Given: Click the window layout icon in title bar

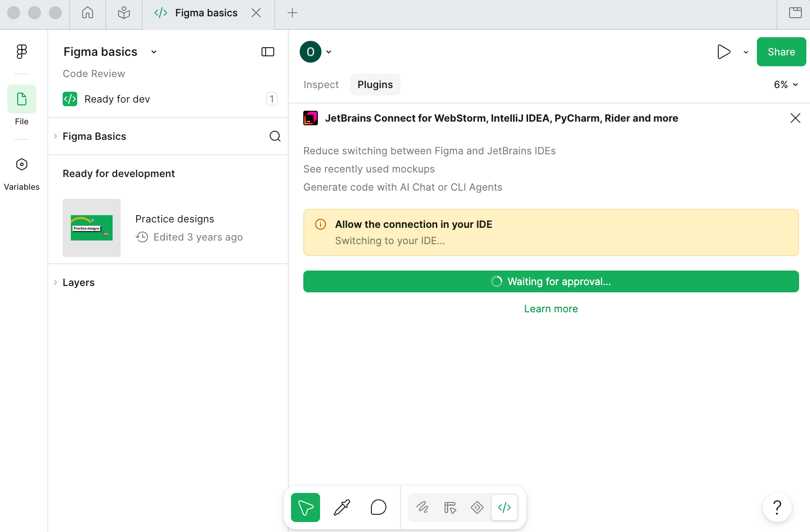Looking at the screenshot, I should tap(795, 13).
